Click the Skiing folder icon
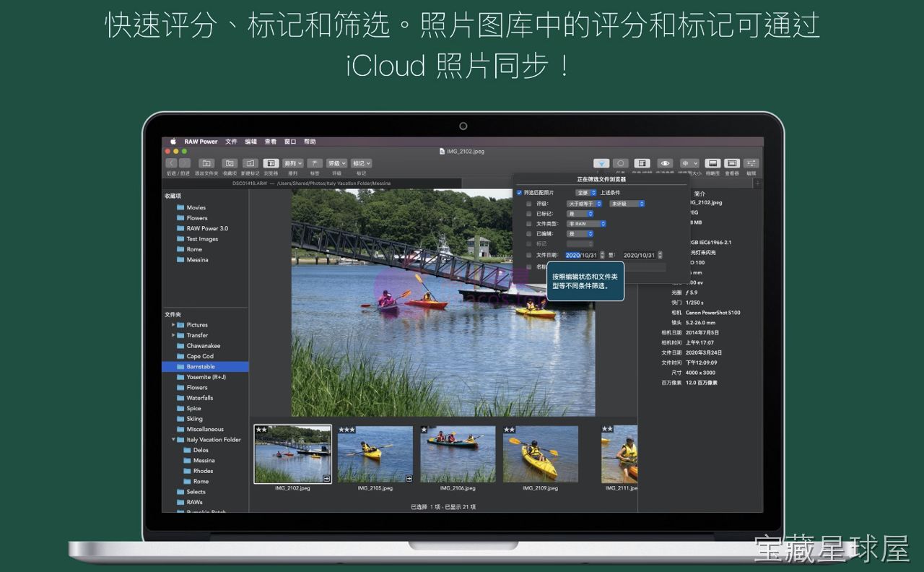The image size is (924, 572). tap(180, 419)
